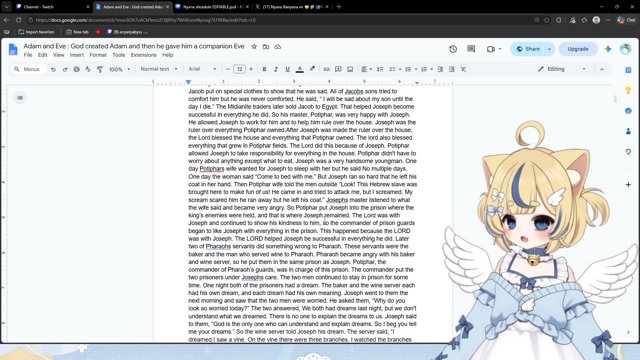Open the Google Docs home icon

(x=13, y=49)
